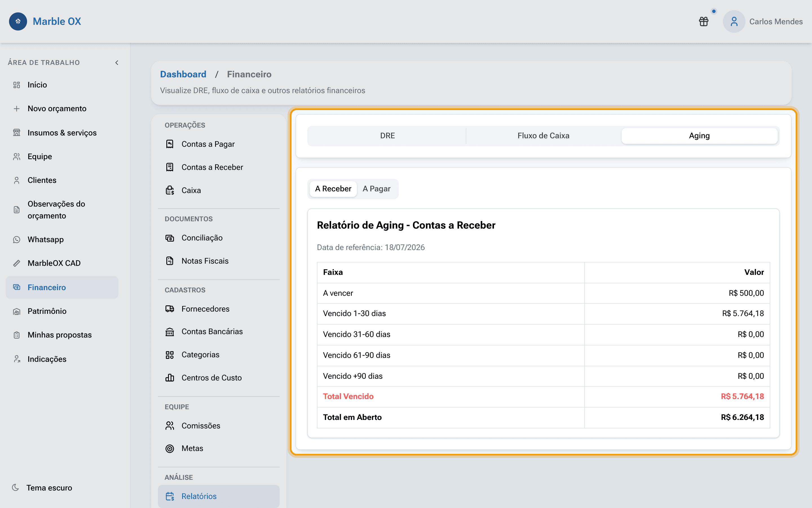812x508 pixels.
Task: Click the Novo orçamento plus icon
Action: 16,109
